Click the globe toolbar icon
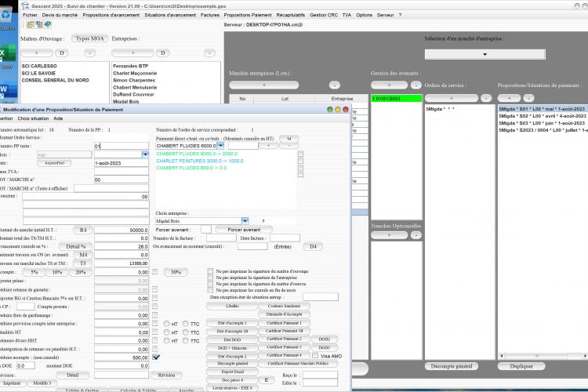Viewport: 588px width, 392px height. tap(48, 25)
